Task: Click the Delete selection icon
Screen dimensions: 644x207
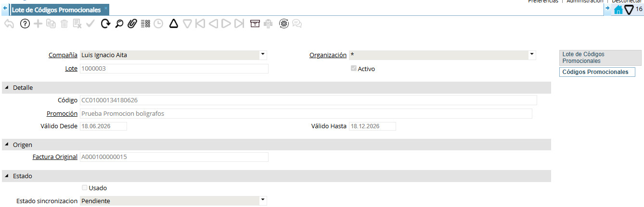Action: tap(77, 24)
